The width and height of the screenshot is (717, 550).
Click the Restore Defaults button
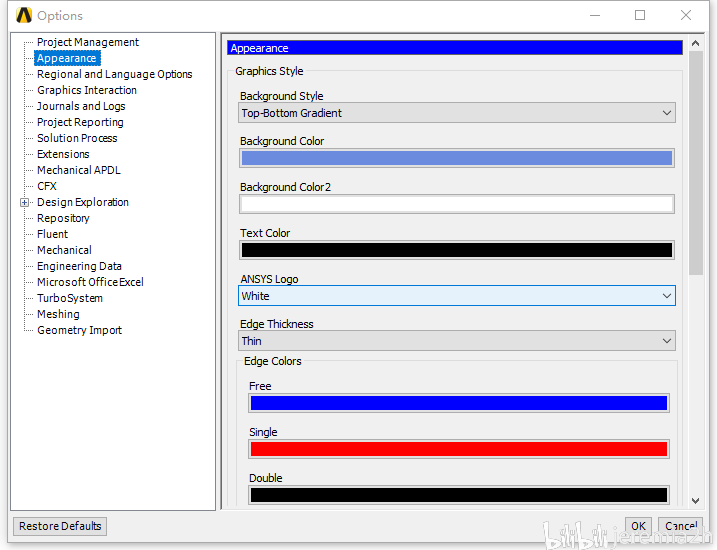point(60,526)
